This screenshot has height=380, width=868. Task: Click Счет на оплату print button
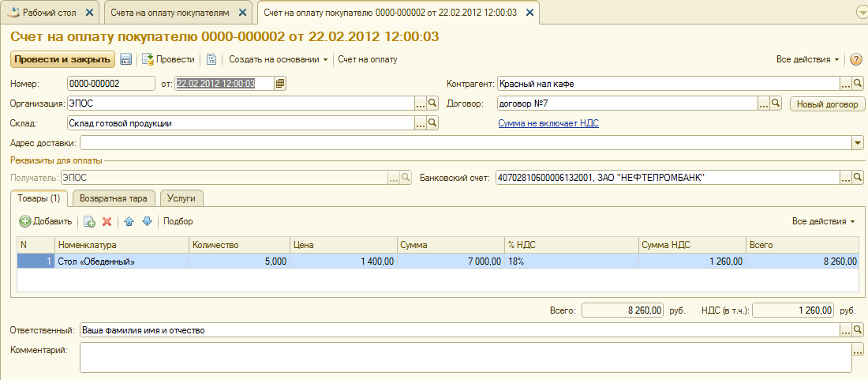tap(368, 59)
